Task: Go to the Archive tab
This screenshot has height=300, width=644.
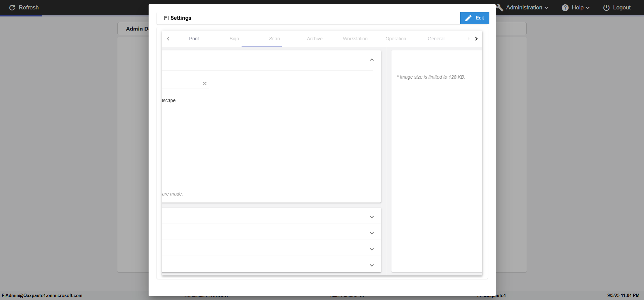Action: coord(315,39)
